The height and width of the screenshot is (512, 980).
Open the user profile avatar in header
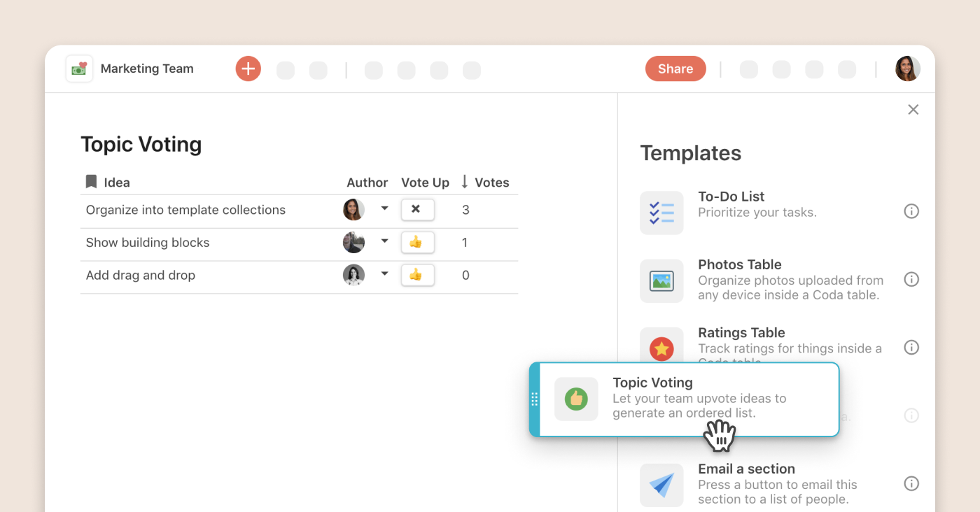(907, 69)
